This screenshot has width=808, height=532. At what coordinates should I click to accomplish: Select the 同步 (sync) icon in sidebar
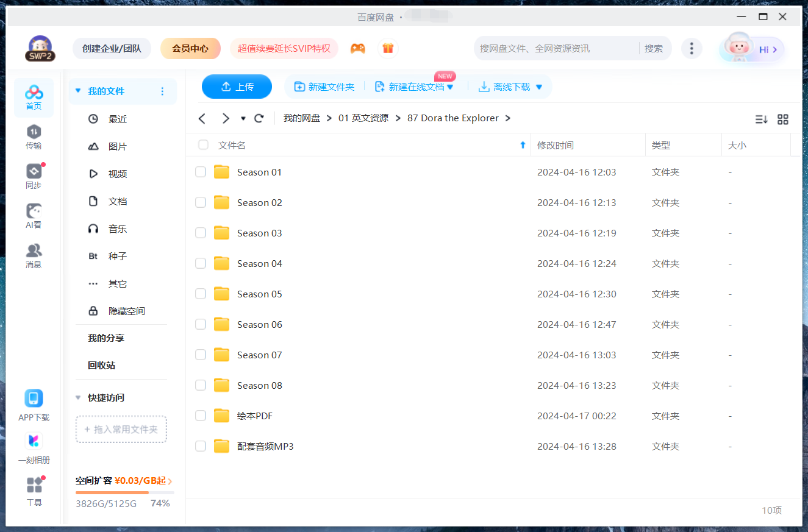tap(34, 175)
